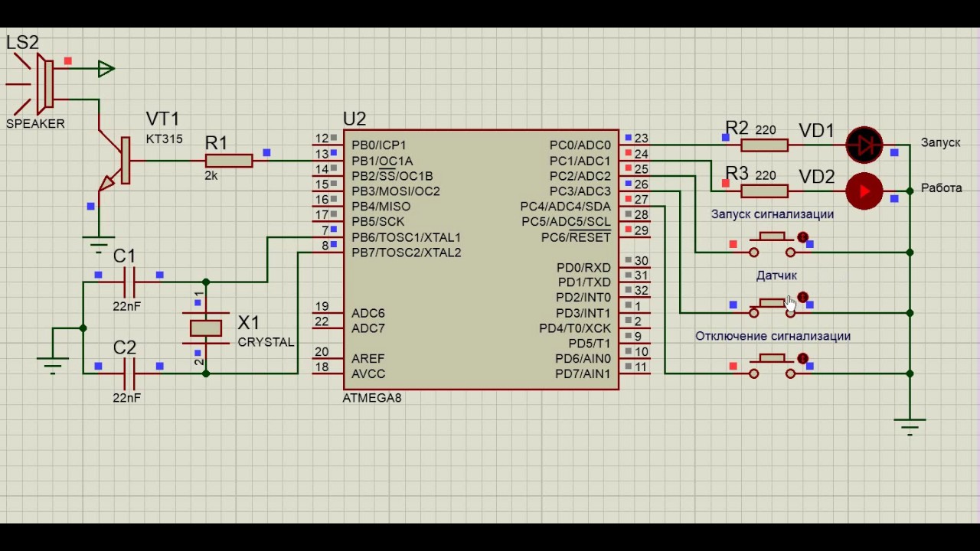Click pin number 13 on the chip
The image size is (980, 551).
click(322, 154)
